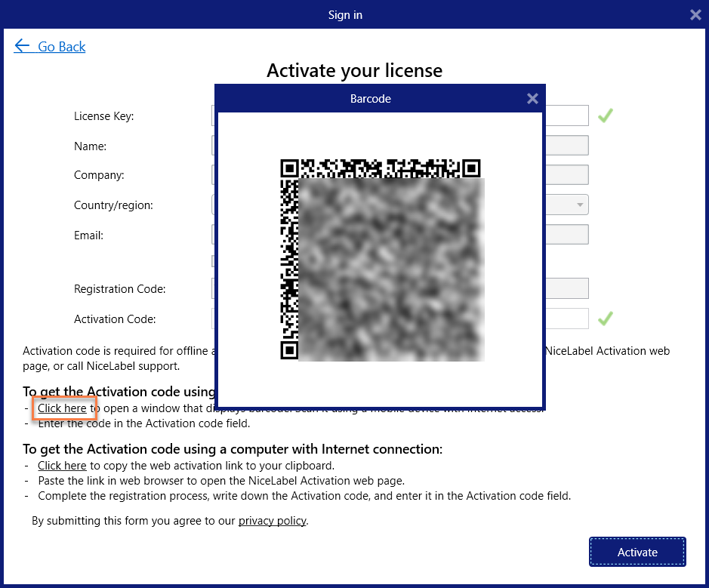Image resolution: width=709 pixels, height=588 pixels.
Task: Click the green checkmark beside License Key
Action: [605, 115]
